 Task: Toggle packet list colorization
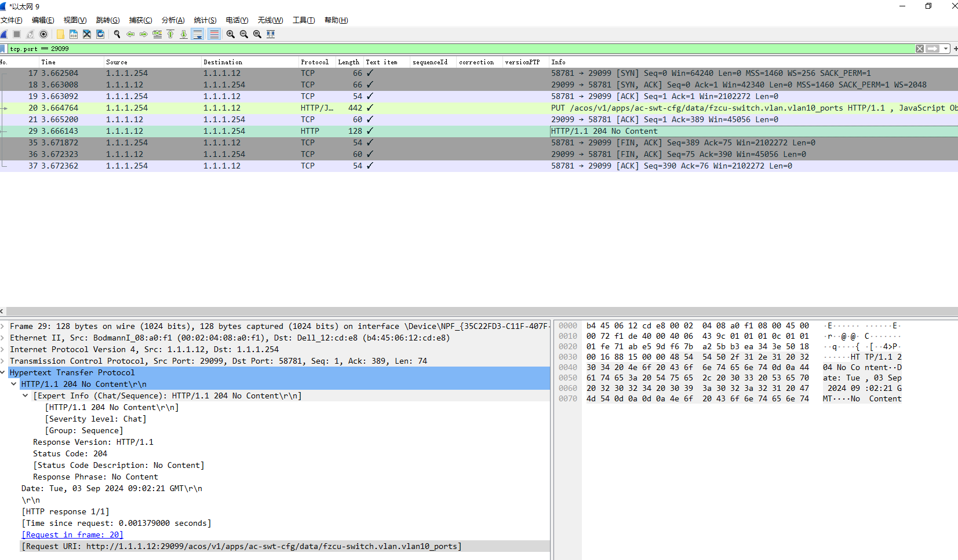pyautogui.click(x=214, y=34)
